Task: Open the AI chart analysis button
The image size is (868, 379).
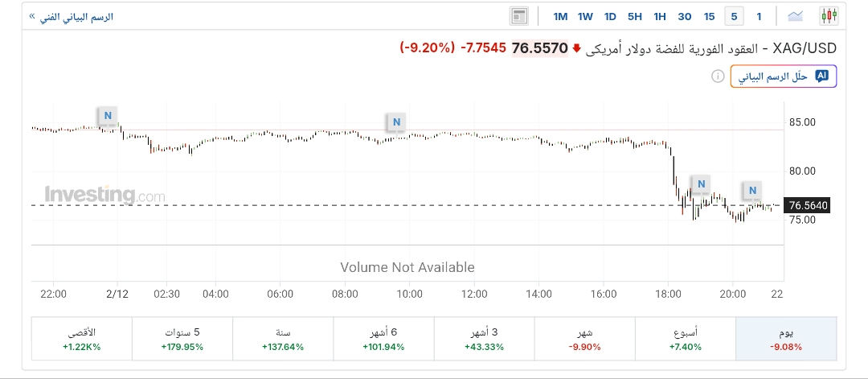Action: (x=784, y=76)
